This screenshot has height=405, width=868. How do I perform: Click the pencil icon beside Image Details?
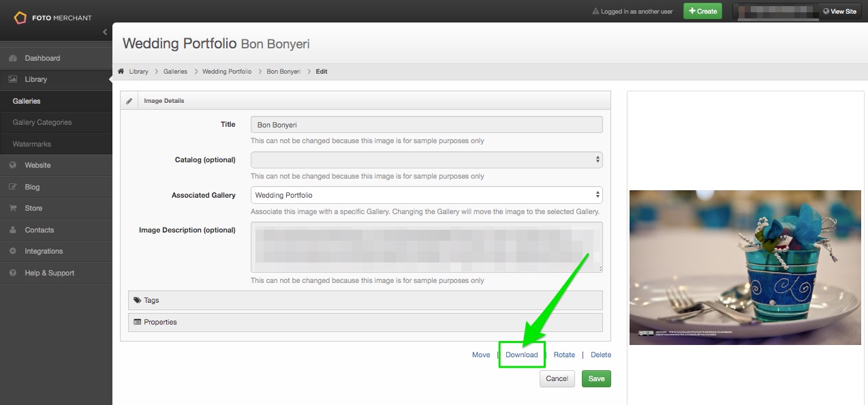click(129, 101)
